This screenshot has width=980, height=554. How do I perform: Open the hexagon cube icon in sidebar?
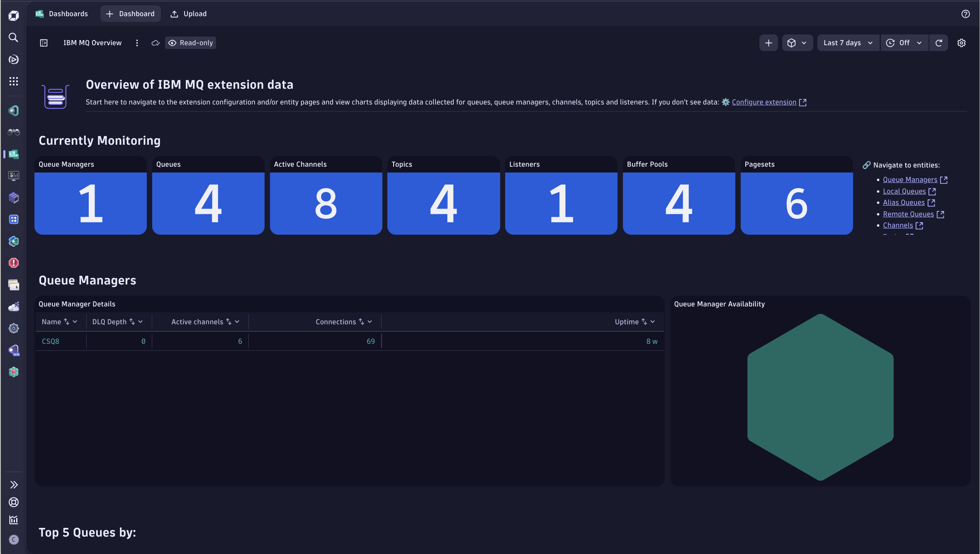pyautogui.click(x=14, y=372)
